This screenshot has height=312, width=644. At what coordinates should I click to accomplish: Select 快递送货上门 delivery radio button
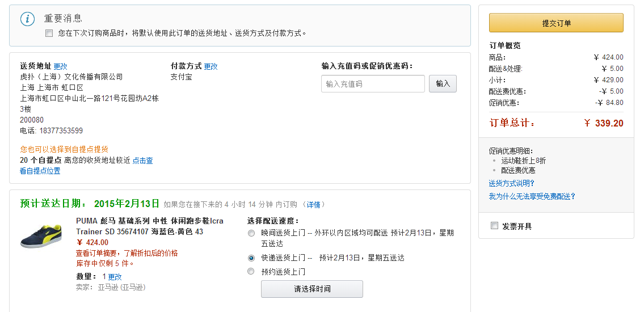point(251,258)
